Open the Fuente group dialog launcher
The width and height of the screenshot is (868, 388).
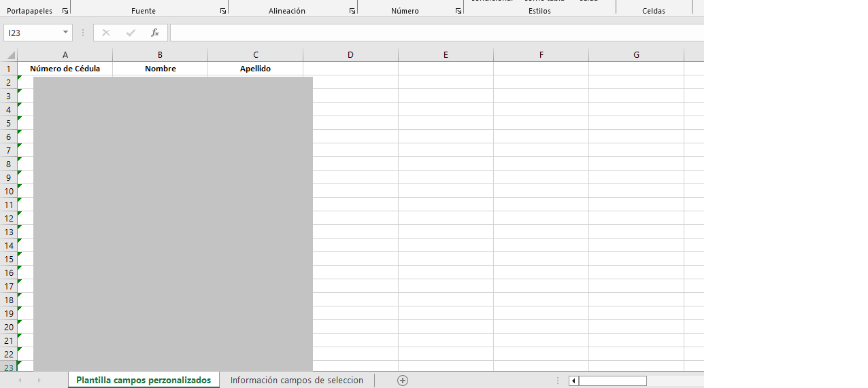[223, 11]
